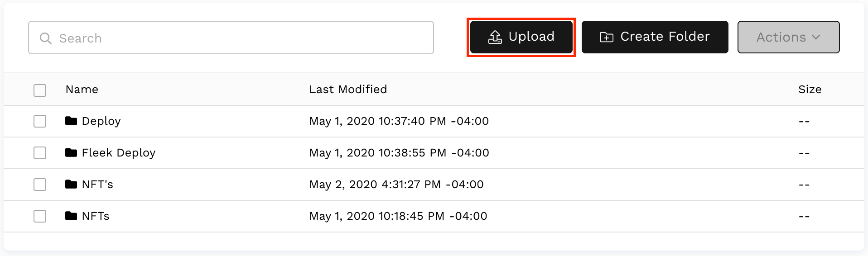The image size is (868, 256).
Task: Tick the checkbox beside NFT's folder
Action: pos(40,185)
